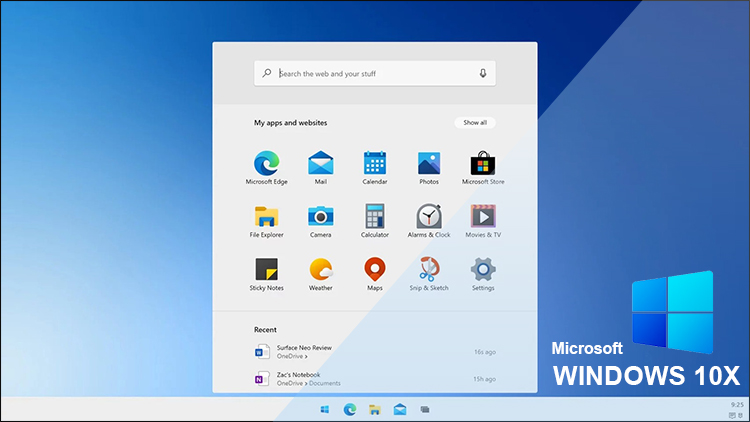
Task: Click the Show all button
Action: [474, 122]
